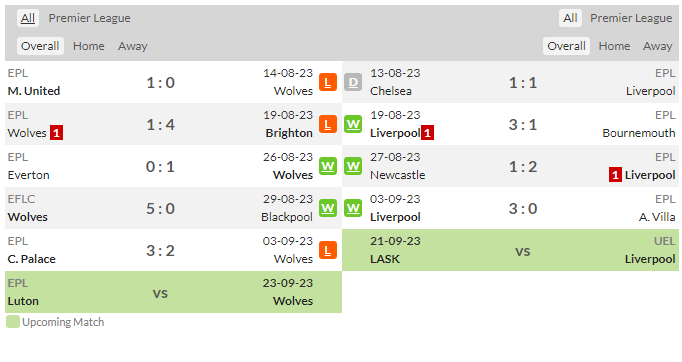Click the green Upcoming Match legend swatch
The image size is (682, 362).
[13, 322]
